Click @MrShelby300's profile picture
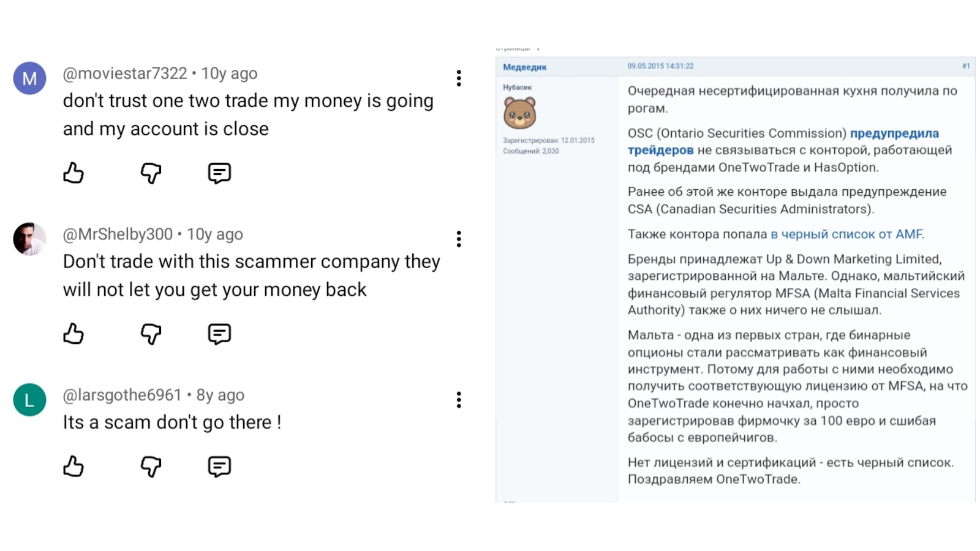Screen dimensions: 980x551 29,238
